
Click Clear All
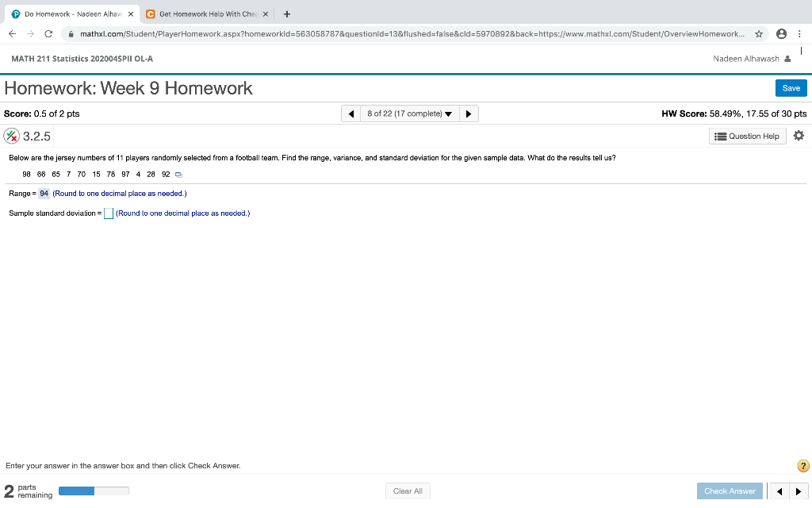[x=408, y=491]
